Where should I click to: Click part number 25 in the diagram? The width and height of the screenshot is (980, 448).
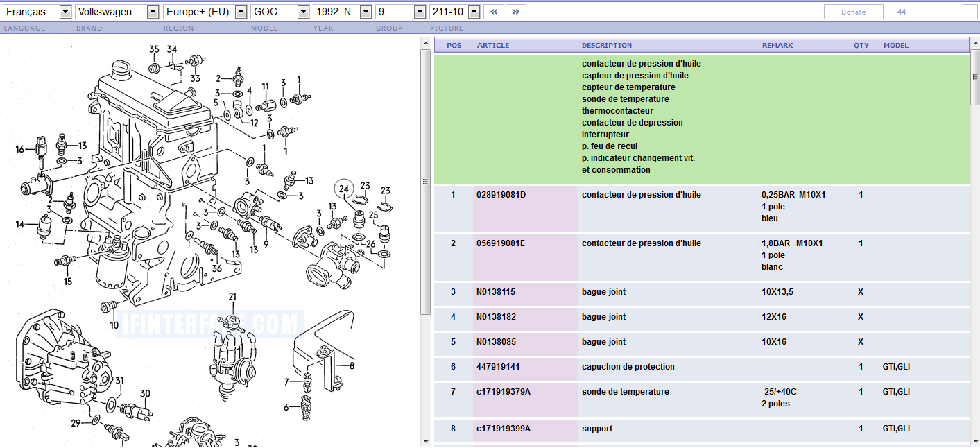click(374, 215)
